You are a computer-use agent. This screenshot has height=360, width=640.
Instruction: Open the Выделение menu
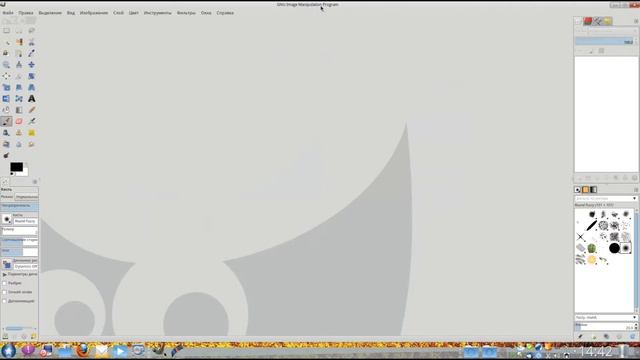50,13
